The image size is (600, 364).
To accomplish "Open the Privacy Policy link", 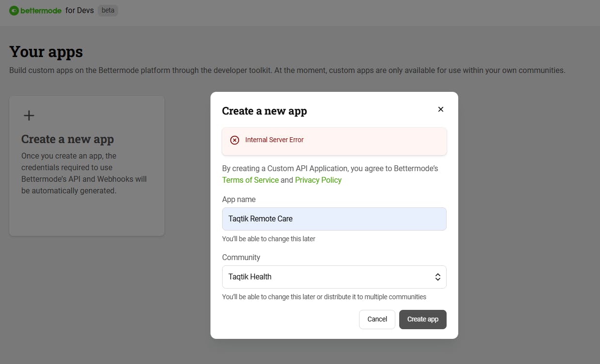I will click(x=318, y=180).
